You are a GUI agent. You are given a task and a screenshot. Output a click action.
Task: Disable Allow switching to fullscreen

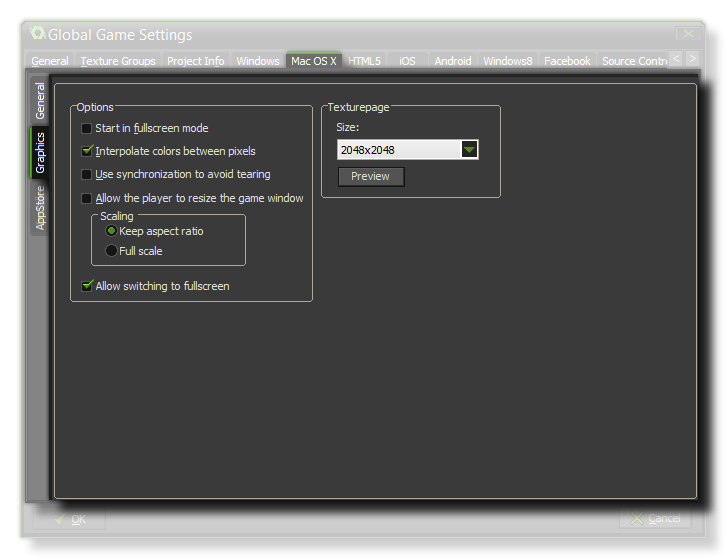click(x=87, y=287)
